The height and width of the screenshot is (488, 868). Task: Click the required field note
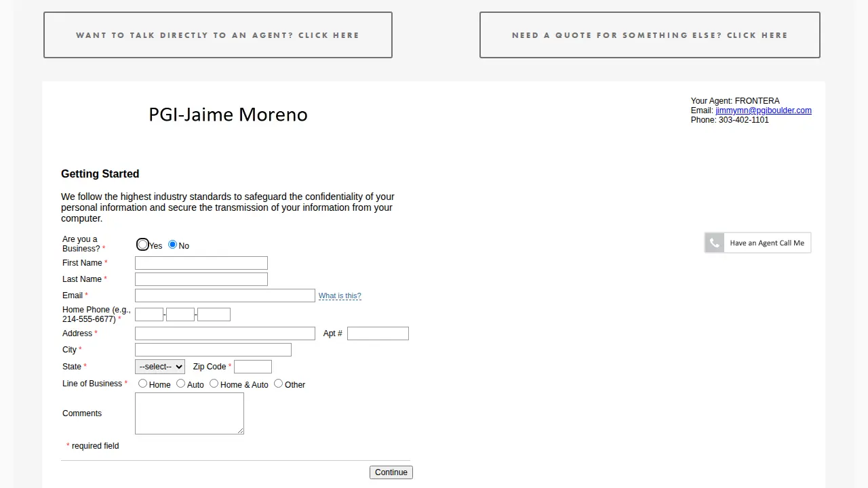pos(93,446)
